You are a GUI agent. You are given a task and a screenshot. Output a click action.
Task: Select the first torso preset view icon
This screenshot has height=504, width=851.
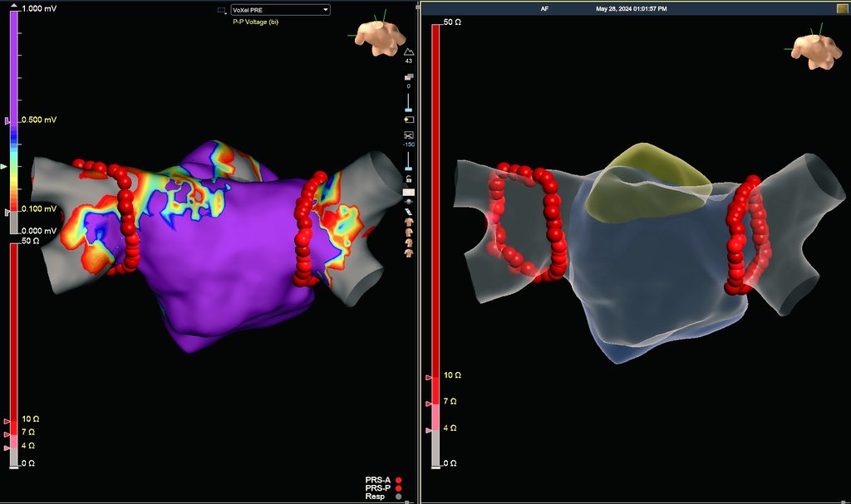point(409,223)
